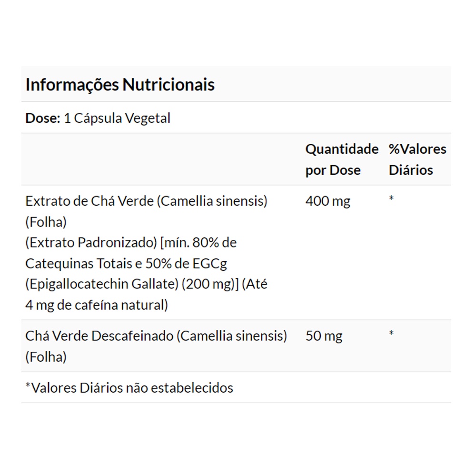Click the "Chá Verde Descafeinado" ingredient name

[99, 336]
